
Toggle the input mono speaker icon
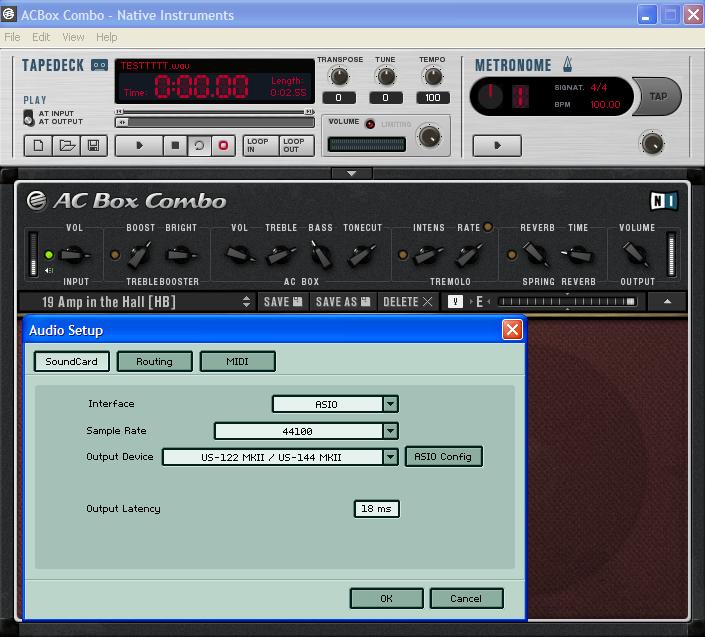tap(49, 271)
